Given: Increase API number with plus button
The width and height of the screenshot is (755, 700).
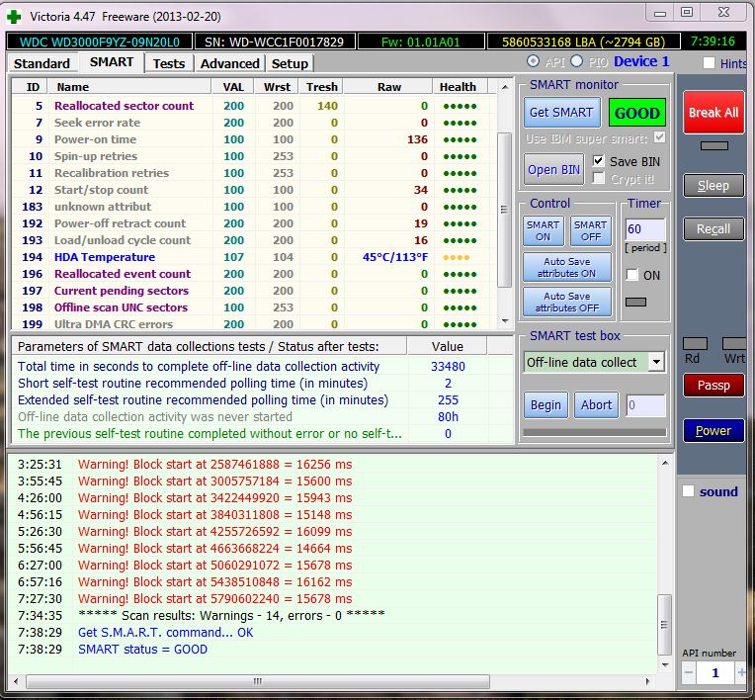Looking at the screenshot, I should point(741,672).
